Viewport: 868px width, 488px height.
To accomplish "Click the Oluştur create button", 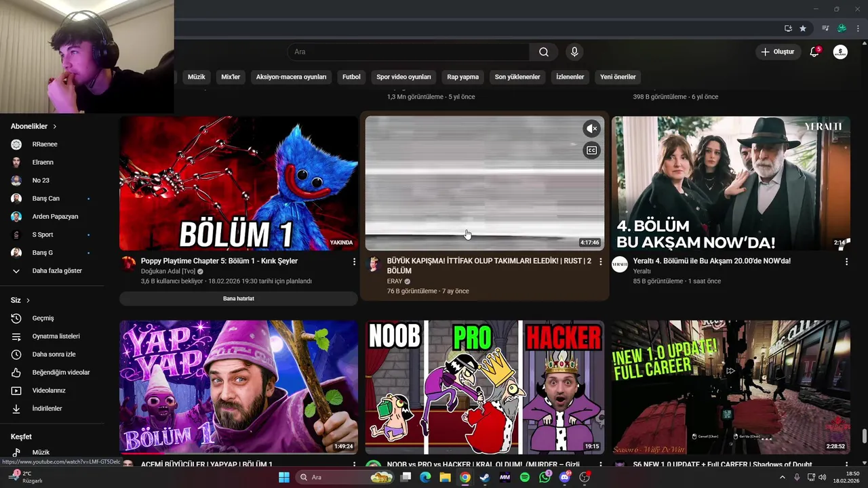I will click(x=778, y=52).
